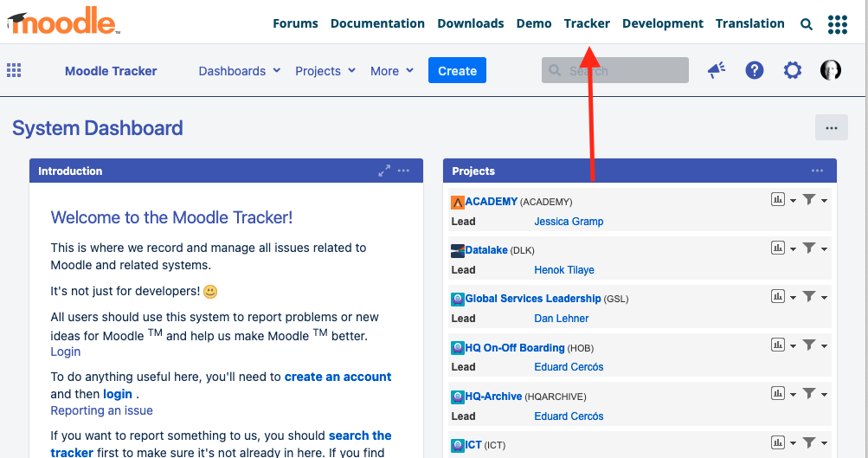Open Demo in top navigation
Image resolution: width=868 pixels, height=458 pixels.
(x=534, y=23)
